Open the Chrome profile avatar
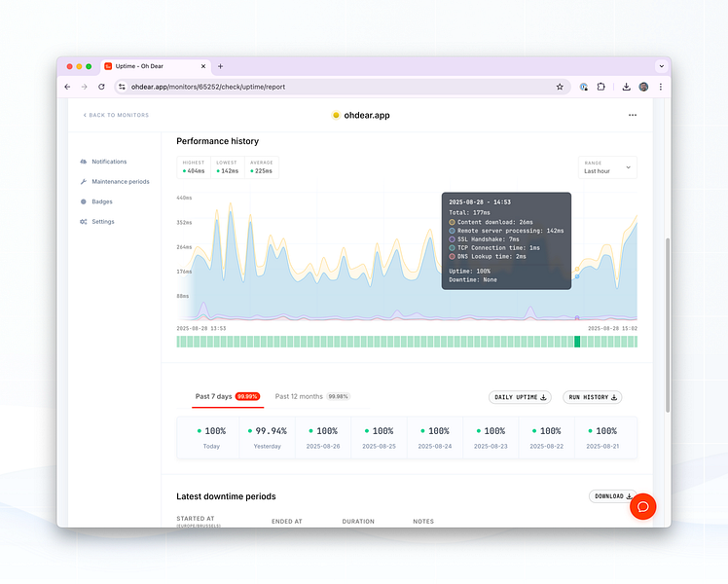This screenshot has height=584, width=728. tap(643, 87)
